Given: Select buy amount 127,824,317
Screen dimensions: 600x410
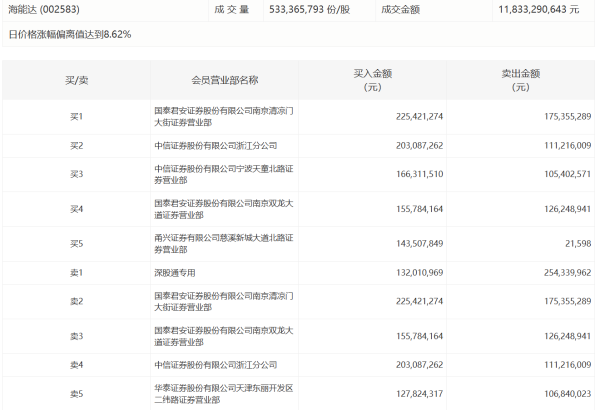Looking at the screenshot, I should point(419,394).
